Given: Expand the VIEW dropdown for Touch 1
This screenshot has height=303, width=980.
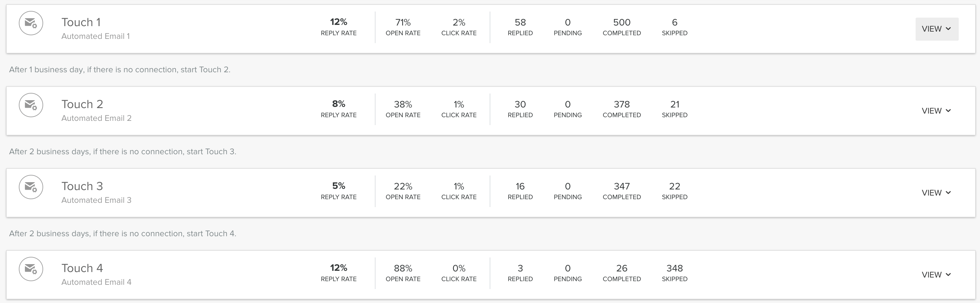Looking at the screenshot, I should [x=936, y=29].
